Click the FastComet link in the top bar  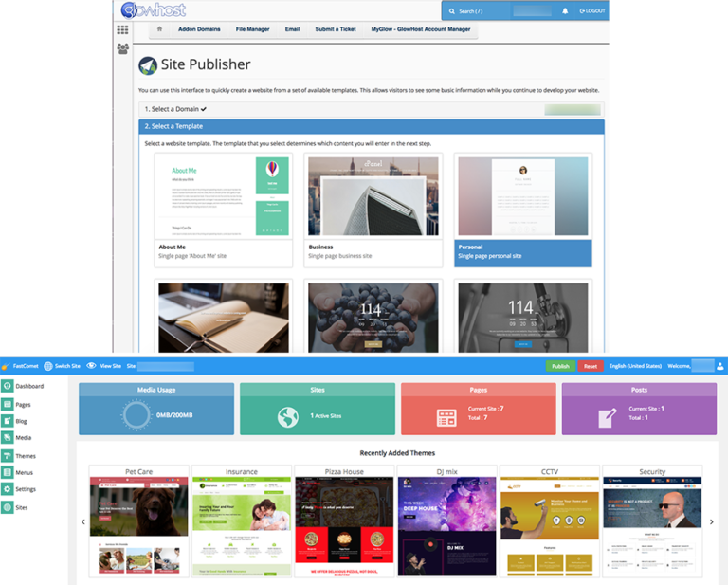tap(26, 366)
